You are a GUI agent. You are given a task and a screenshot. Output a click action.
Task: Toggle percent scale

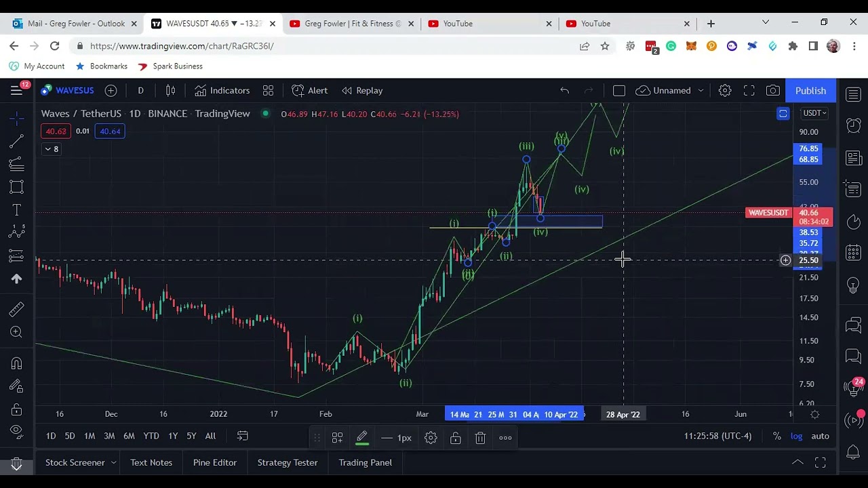pyautogui.click(x=777, y=436)
